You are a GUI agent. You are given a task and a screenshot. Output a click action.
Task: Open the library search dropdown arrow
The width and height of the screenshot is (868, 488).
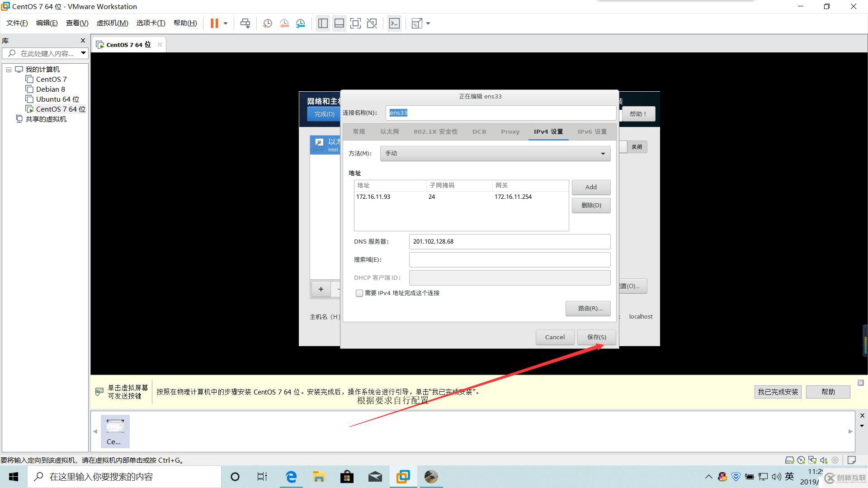[83, 53]
